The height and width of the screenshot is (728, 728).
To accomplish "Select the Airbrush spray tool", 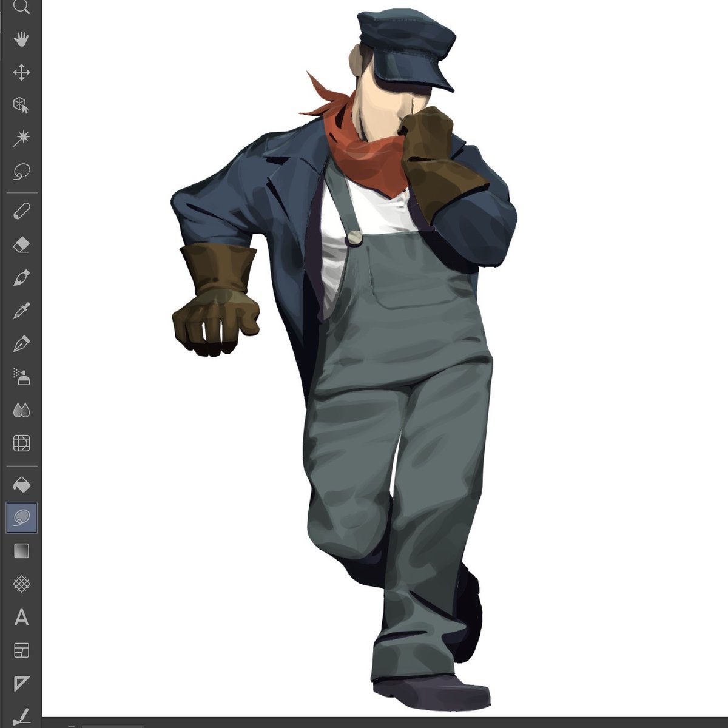I will (21, 377).
